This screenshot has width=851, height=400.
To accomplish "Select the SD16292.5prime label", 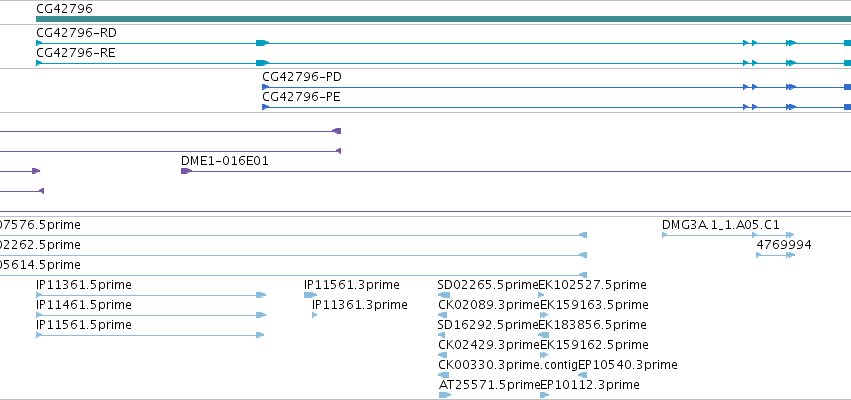I will pyautogui.click(x=487, y=325).
